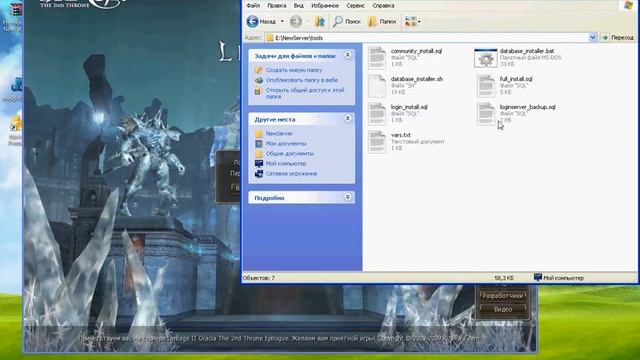640x360 pixels.
Task: Open the views mode dropdown button
Action: (x=412, y=21)
